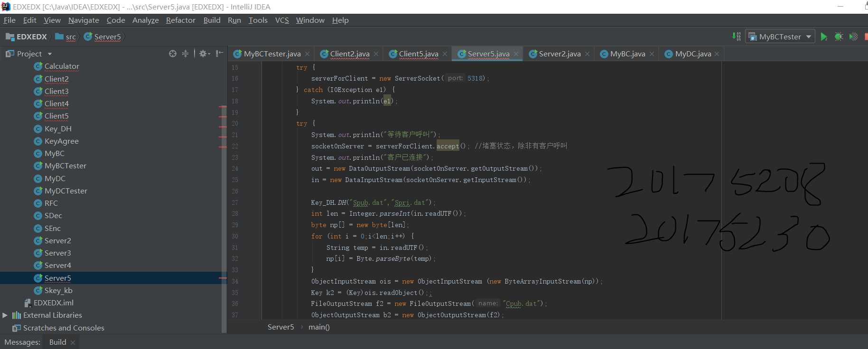Open Project panel settings gear
This screenshot has width=868, height=349.
[x=204, y=54]
